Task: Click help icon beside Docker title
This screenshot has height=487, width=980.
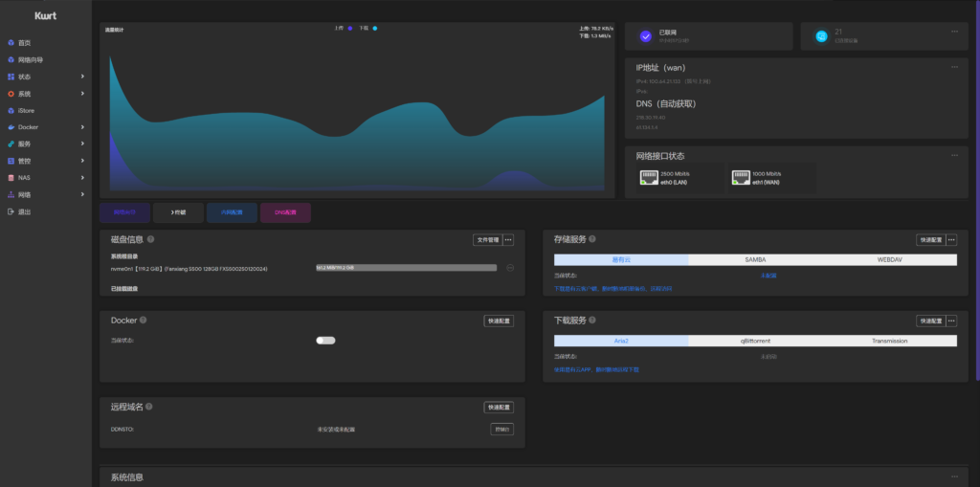Action: click(144, 321)
